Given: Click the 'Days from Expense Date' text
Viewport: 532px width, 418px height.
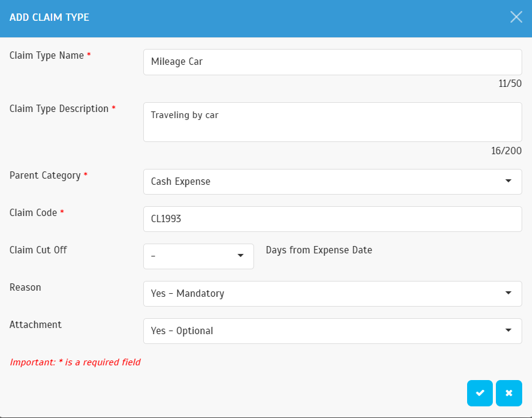Looking at the screenshot, I should pyautogui.click(x=319, y=250).
